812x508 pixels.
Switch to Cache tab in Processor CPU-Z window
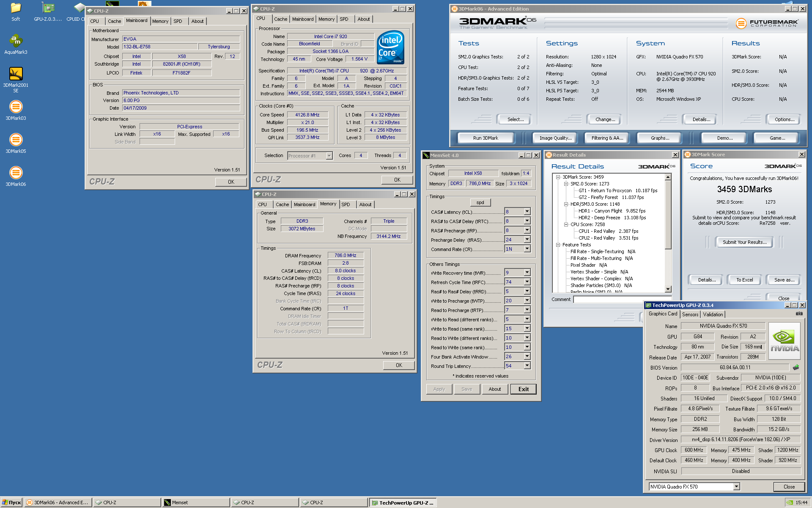click(280, 19)
